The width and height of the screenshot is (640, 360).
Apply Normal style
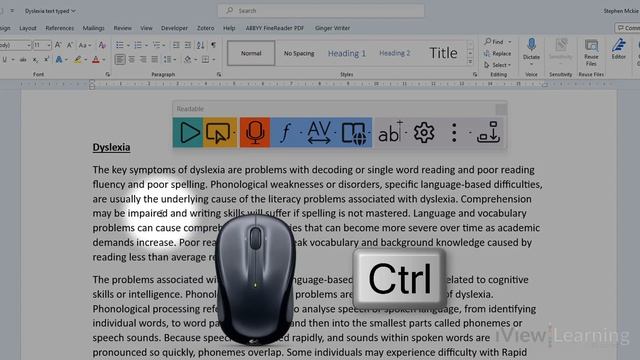coord(251,53)
